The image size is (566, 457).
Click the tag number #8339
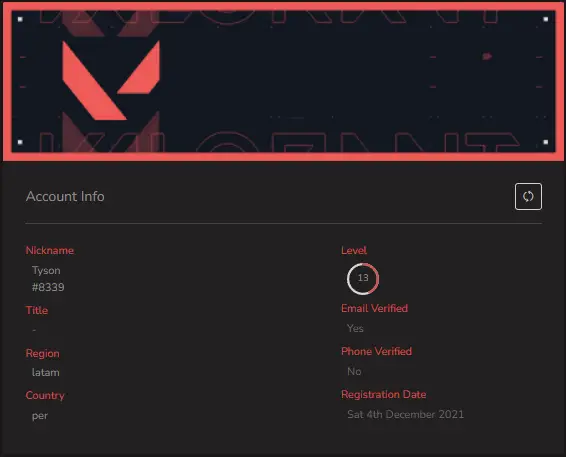(48, 287)
